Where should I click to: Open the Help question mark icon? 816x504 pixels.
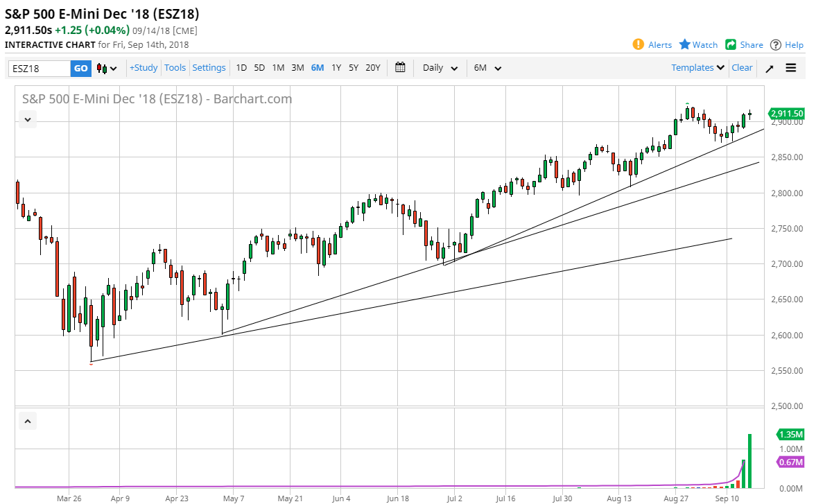(x=776, y=44)
